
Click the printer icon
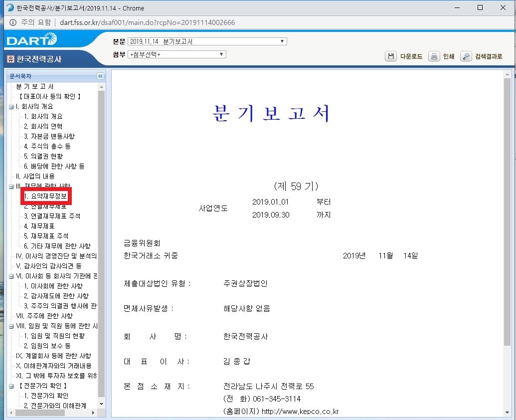434,56
